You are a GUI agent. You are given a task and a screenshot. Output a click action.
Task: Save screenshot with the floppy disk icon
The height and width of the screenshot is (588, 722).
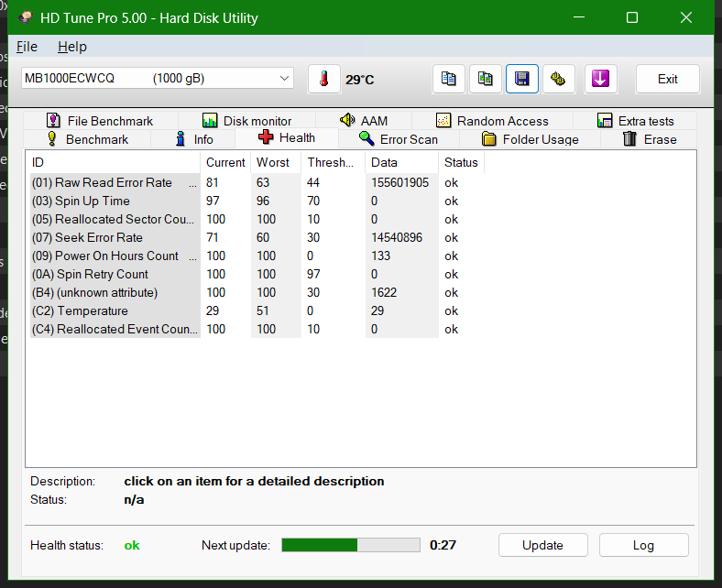point(522,79)
